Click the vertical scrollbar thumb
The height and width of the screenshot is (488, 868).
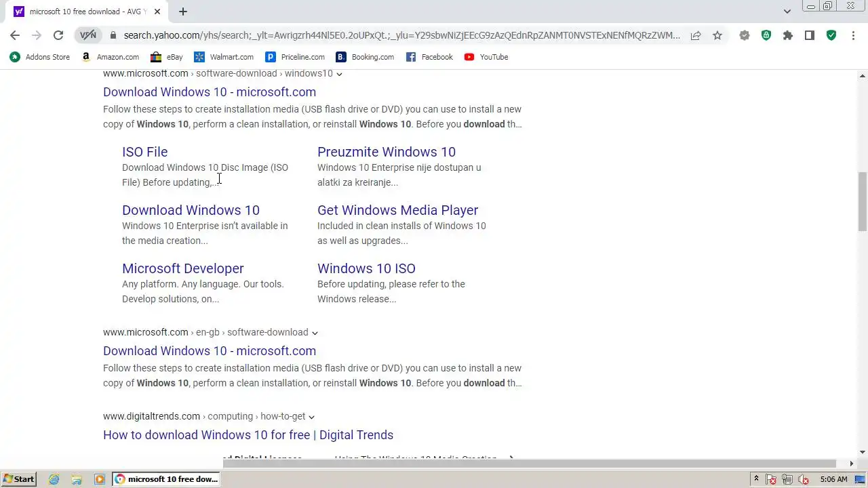[863, 202]
